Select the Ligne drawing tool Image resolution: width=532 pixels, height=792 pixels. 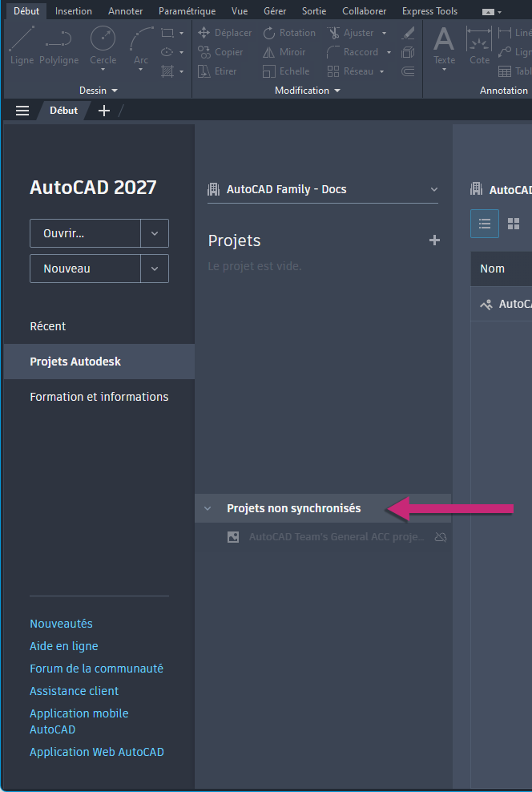click(x=22, y=45)
